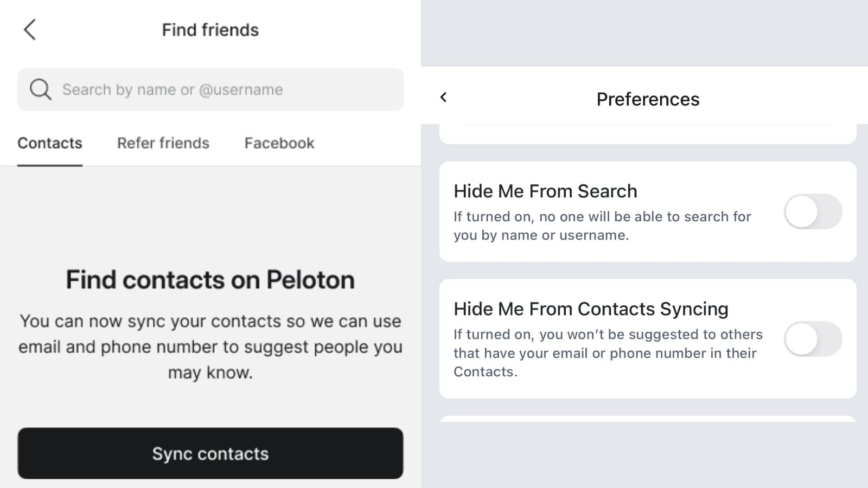This screenshot has height=488, width=868.
Task: Tap the partially visible card below Contacts Syncing
Action: [x=648, y=419]
